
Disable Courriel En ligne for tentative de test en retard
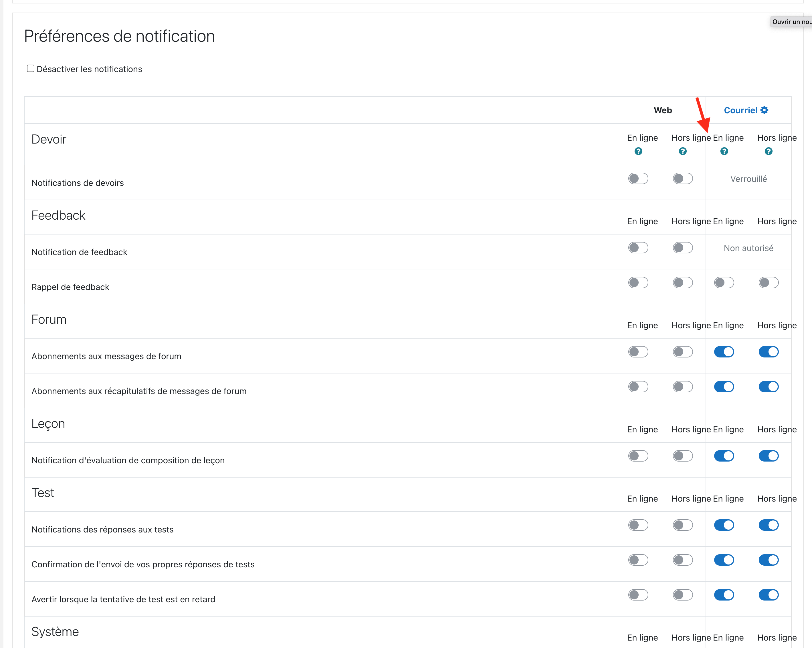[x=724, y=595]
